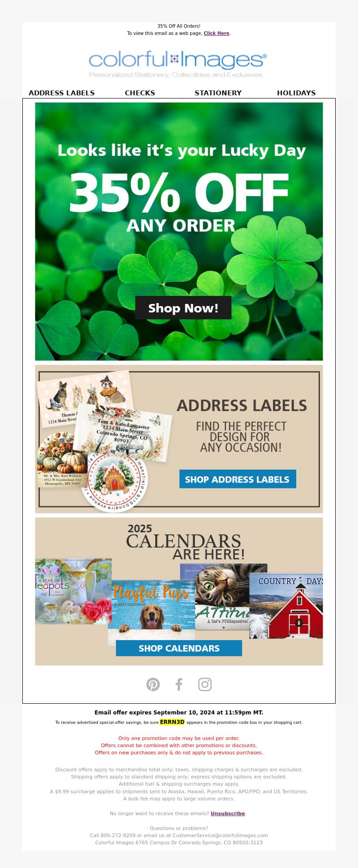Click the Unsubscribe link

[x=228, y=813]
